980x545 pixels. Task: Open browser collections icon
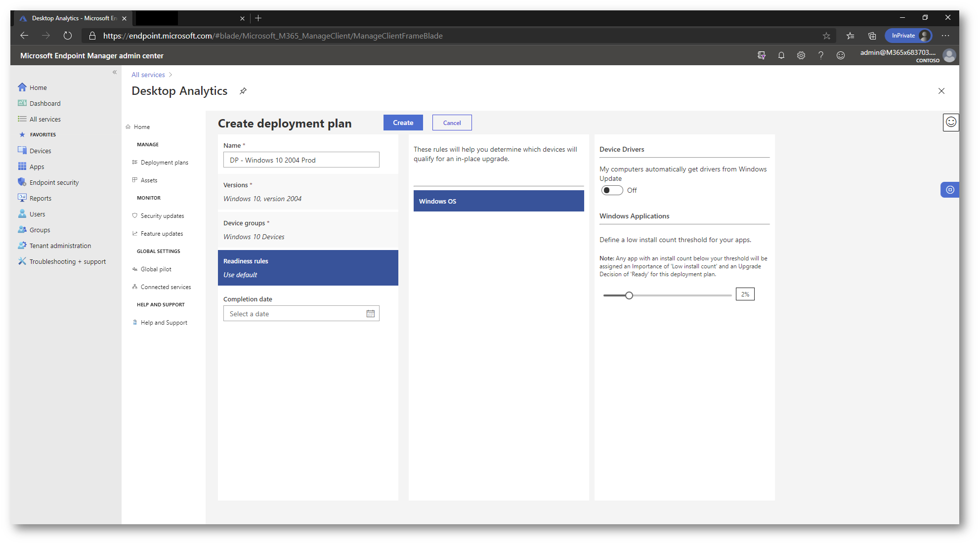pos(872,36)
